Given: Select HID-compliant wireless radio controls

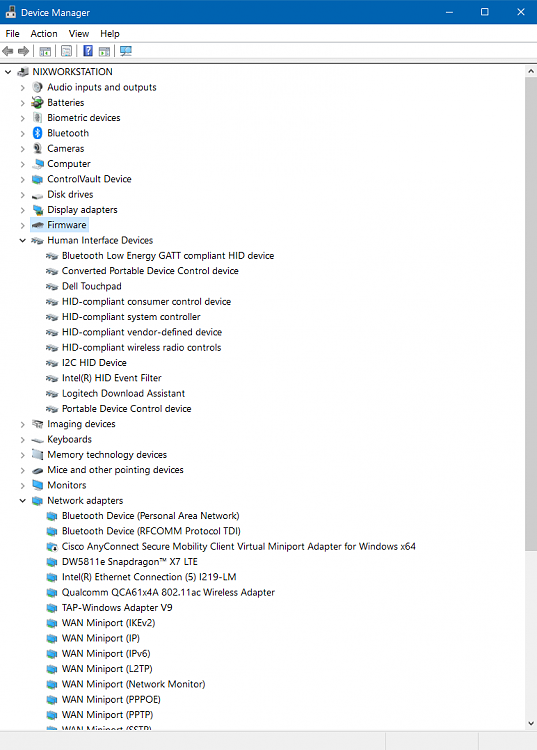Looking at the screenshot, I should 142,347.
